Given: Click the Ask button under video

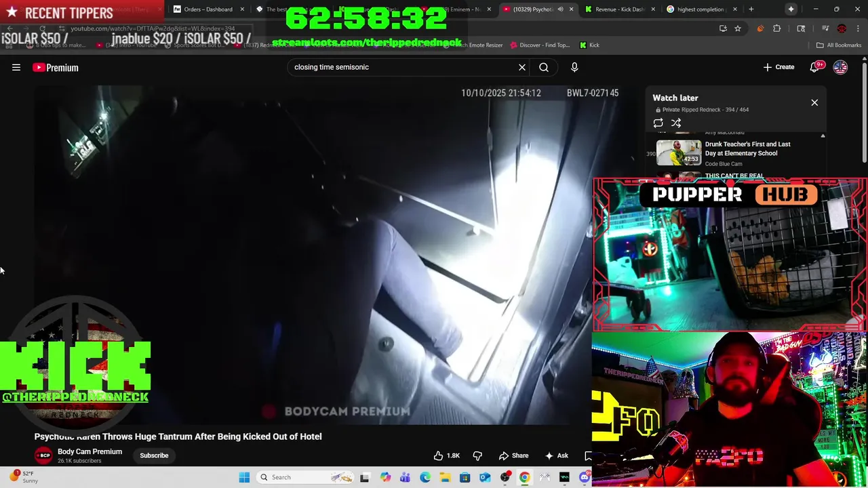Looking at the screenshot, I should click(x=556, y=455).
